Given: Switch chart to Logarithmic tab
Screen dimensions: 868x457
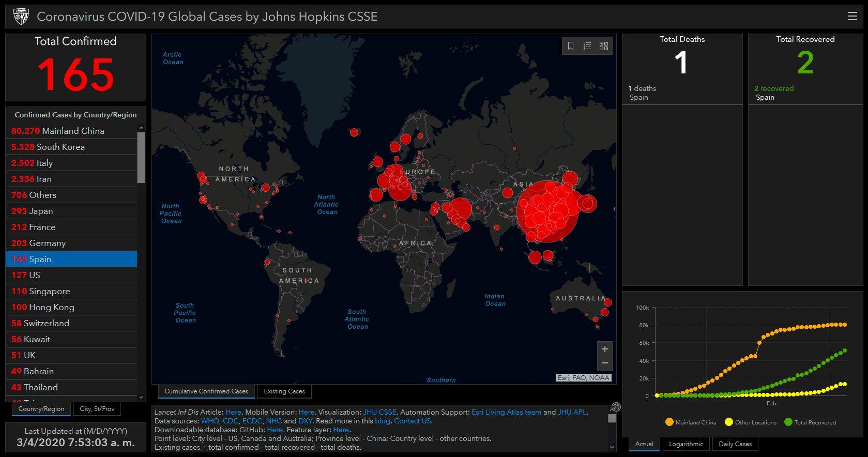Looking at the screenshot, I should (686, 444).
